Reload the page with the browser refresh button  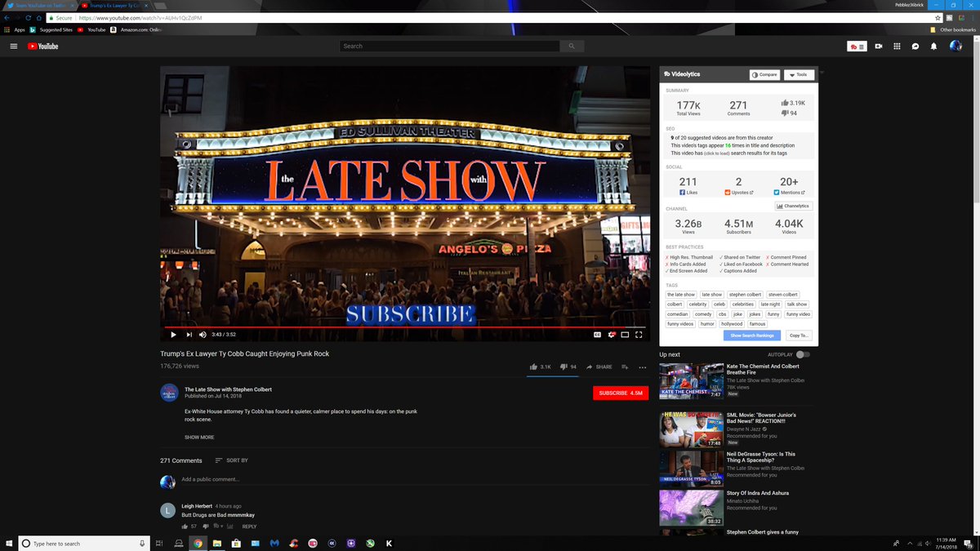point(28,17)
